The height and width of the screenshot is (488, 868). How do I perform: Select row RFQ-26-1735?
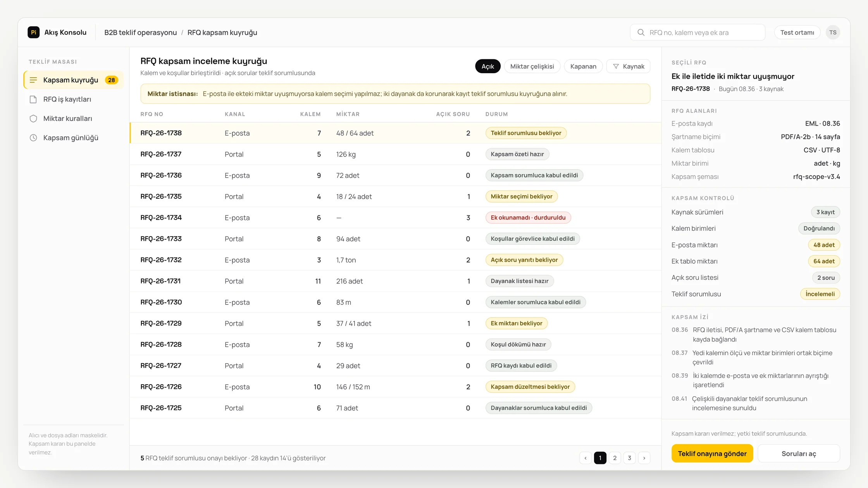click(x=395, y=196)
